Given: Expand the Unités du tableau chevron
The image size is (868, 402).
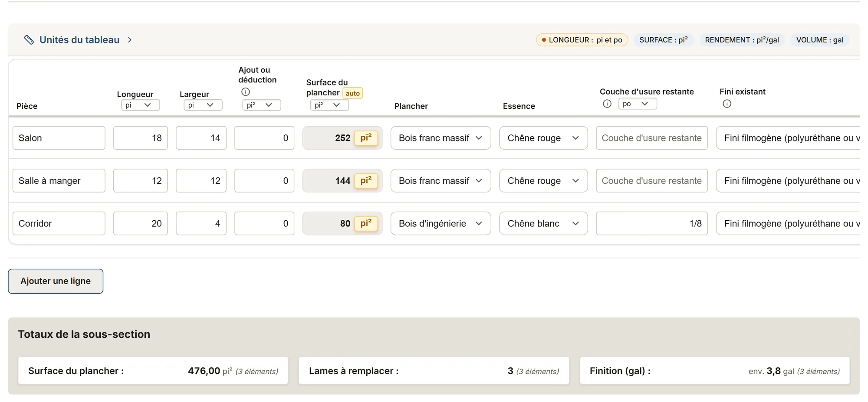Looking at the screenshot, I should (129, 40).
